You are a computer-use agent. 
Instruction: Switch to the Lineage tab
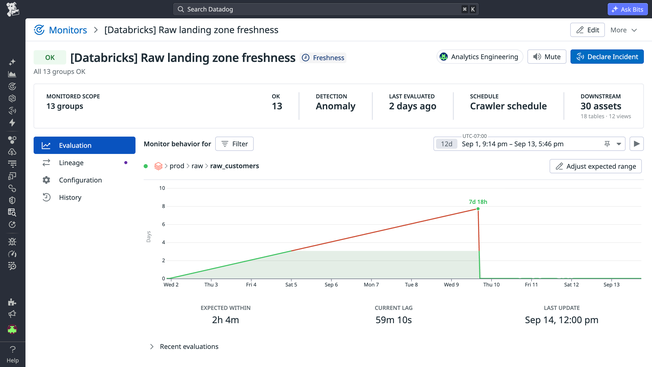84,163
